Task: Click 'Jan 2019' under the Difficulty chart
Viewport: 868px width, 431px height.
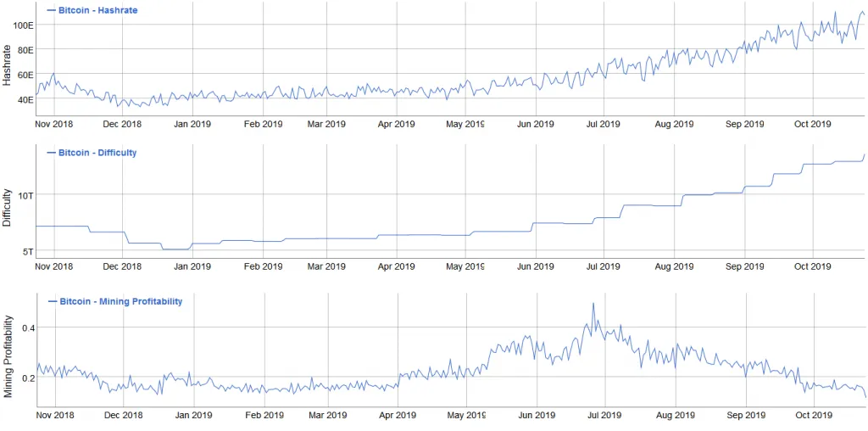Action: coord(192,266)
